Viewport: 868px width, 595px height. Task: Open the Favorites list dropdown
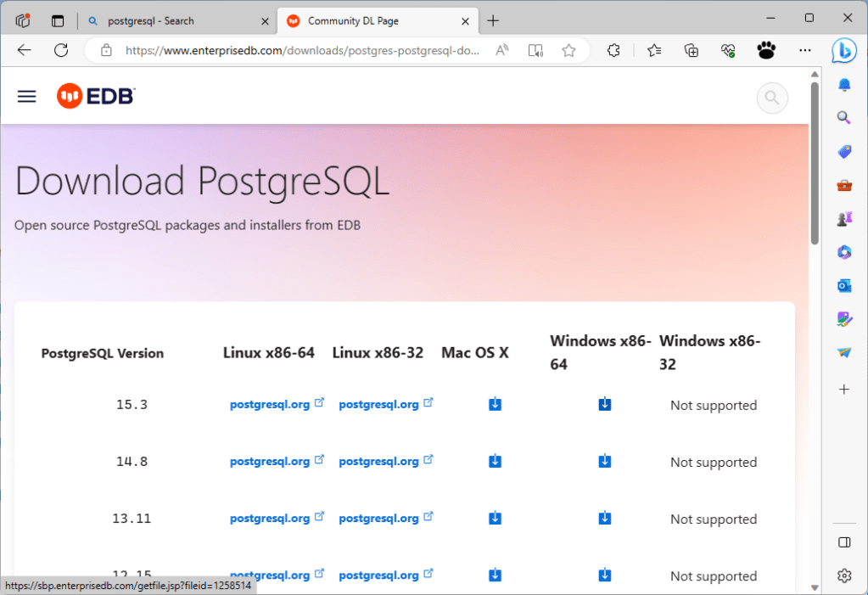(x=654, y=51)
